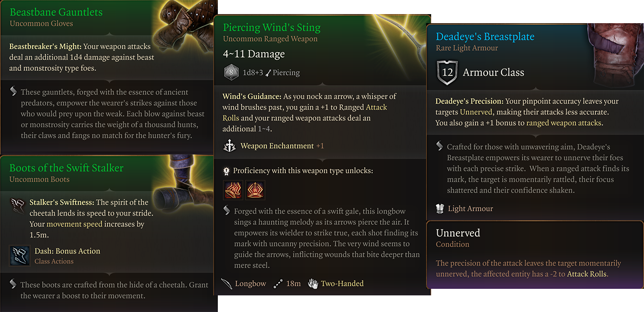The image size is (644, 312).
Task: Click the Two-Handed hand icon
Action: (x=313, y=283)
